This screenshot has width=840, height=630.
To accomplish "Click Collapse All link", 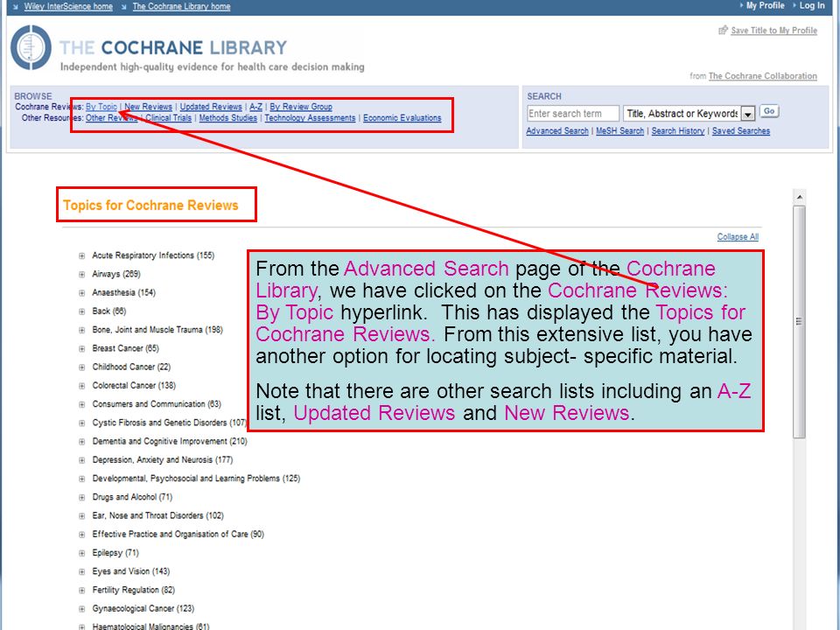I will pos(738,237).
